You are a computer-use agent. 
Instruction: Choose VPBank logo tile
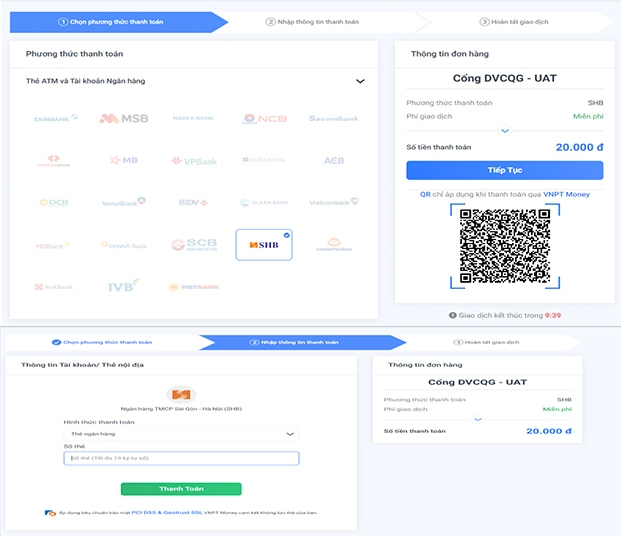coord(194,160)
